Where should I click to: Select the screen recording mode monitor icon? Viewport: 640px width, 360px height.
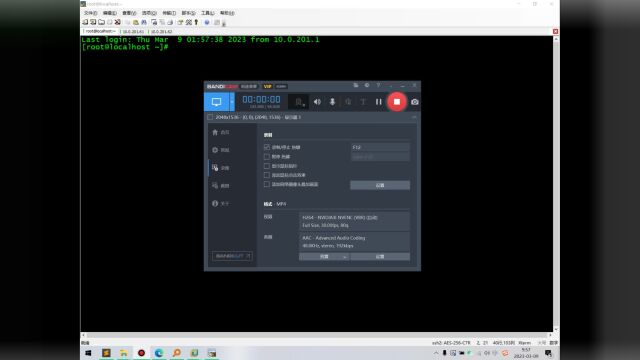tap(216, 102)
